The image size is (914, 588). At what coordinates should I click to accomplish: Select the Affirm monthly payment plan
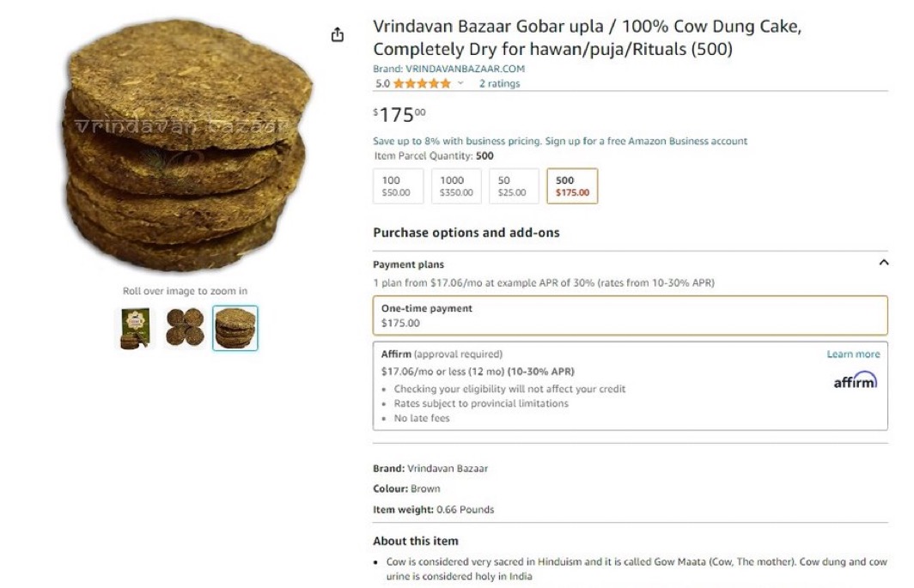pos(631,385)
